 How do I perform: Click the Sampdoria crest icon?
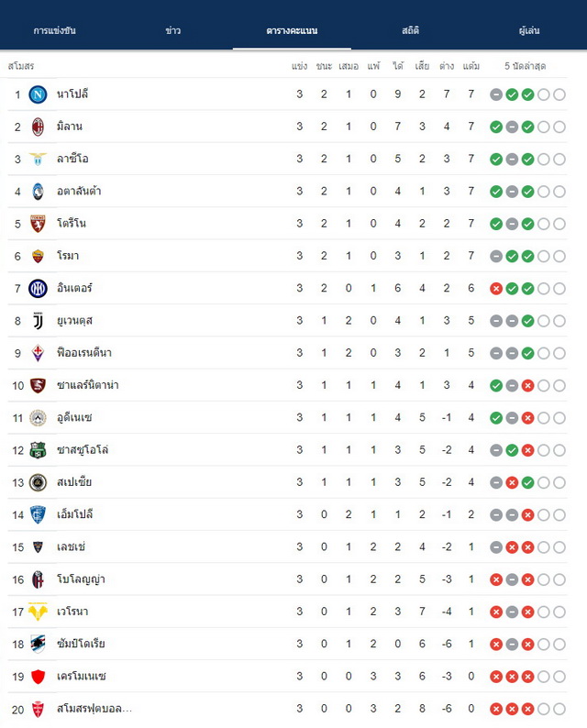tap(39, 644)
